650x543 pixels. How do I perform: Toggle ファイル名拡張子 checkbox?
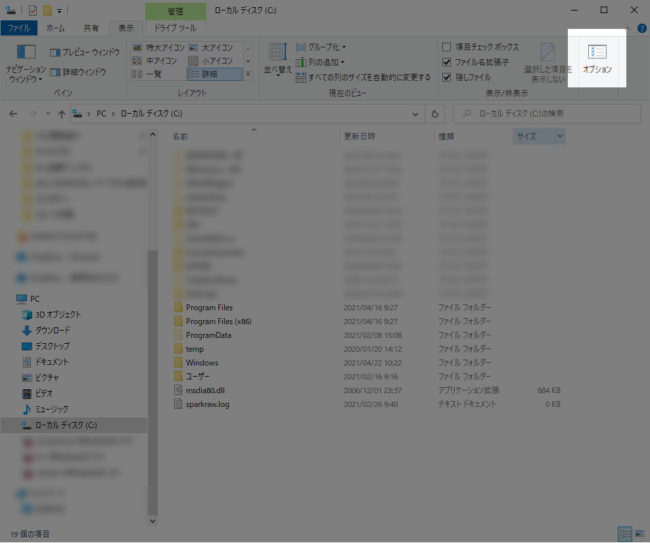point(446,62)
